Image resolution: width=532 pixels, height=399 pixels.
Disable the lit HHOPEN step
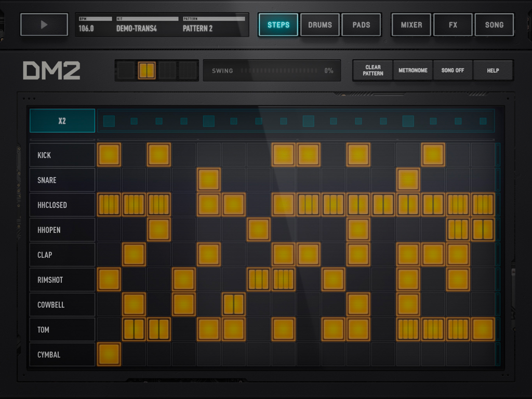point(158,230)
